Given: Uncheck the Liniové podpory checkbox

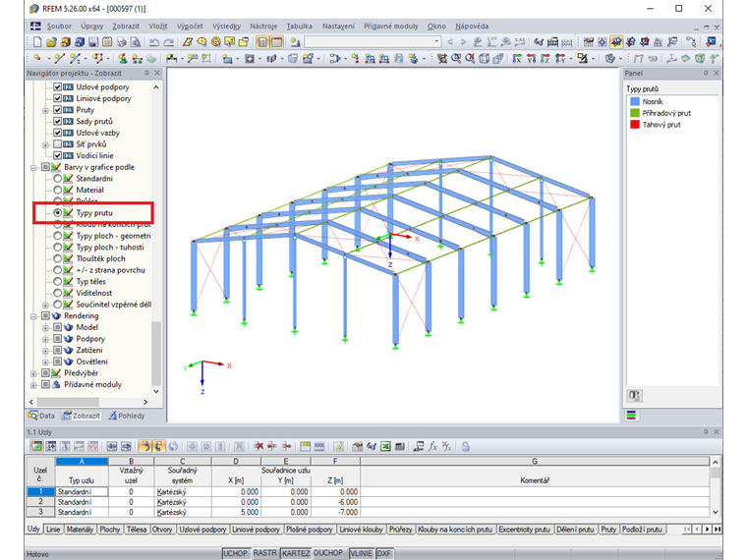Looking at the screenshot, I should tap(58, 98).
